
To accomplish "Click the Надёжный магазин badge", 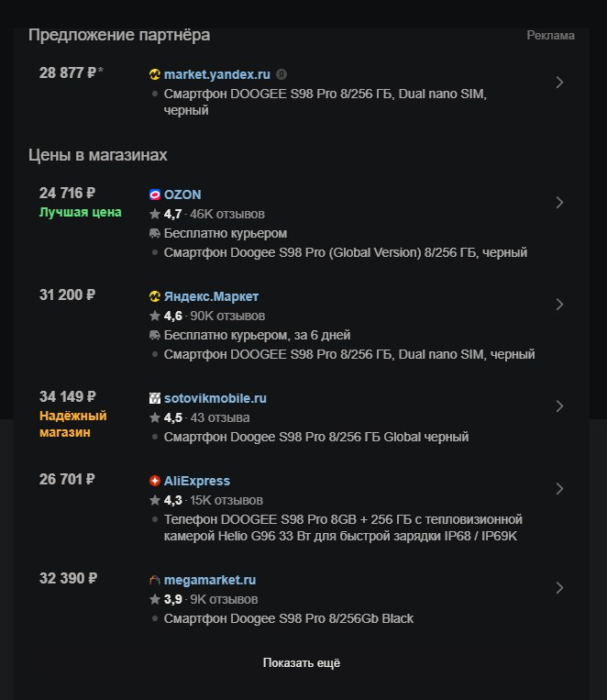I will point(73,424).
